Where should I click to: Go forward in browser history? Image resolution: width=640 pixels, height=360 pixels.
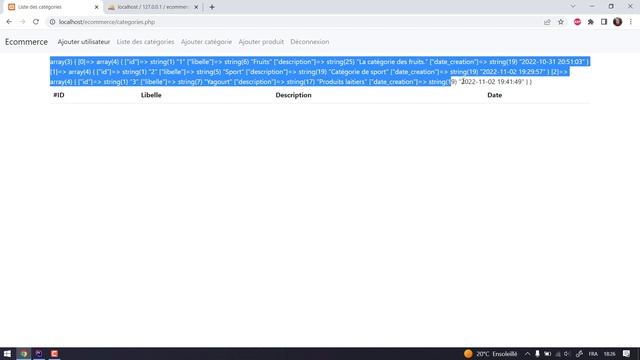pos(22,22)
